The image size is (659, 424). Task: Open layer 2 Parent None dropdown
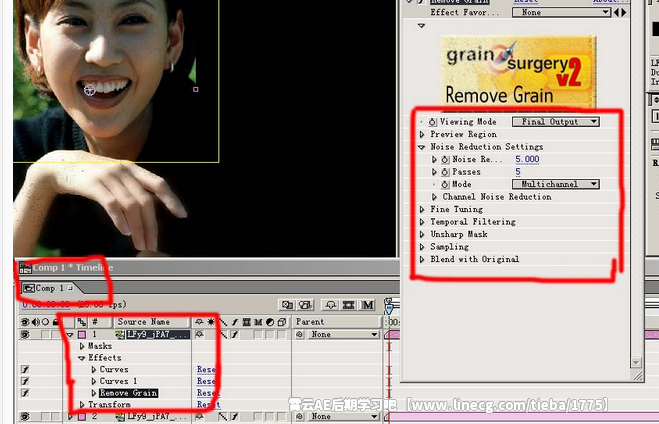click(x=343, y=416)
